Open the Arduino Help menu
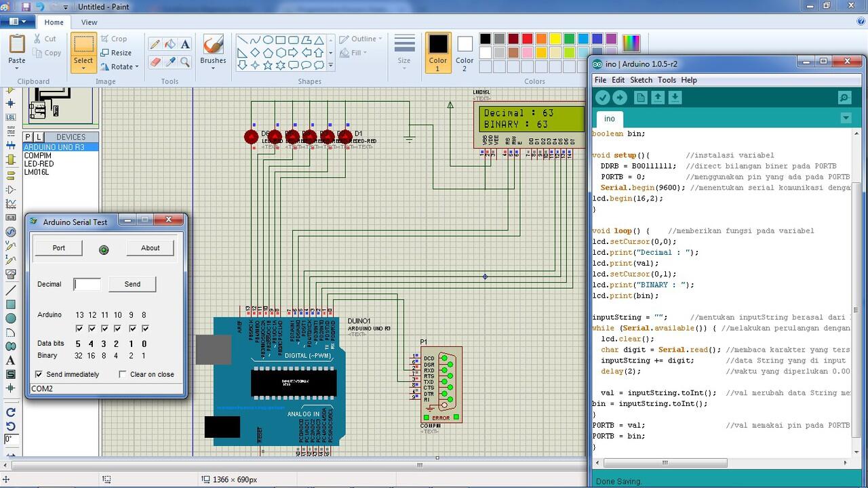868x488 pixels. pyautogui.click(x=689, y=80)
